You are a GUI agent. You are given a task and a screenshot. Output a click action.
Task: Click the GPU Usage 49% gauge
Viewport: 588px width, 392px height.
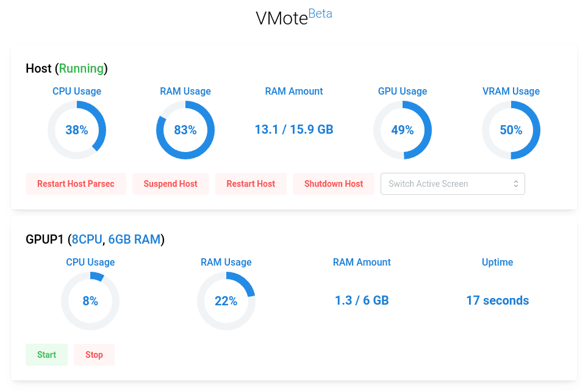(403, 130)
